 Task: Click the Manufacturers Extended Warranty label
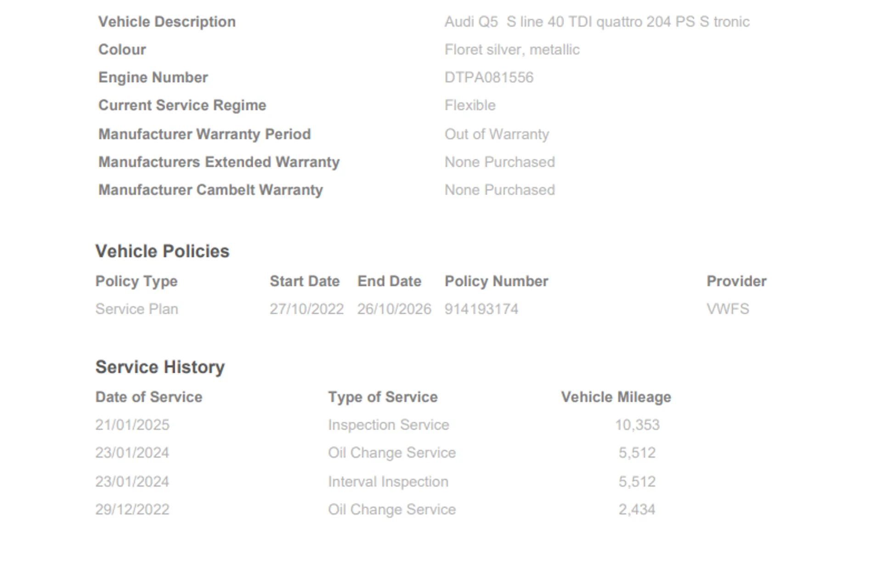[219, 162]
